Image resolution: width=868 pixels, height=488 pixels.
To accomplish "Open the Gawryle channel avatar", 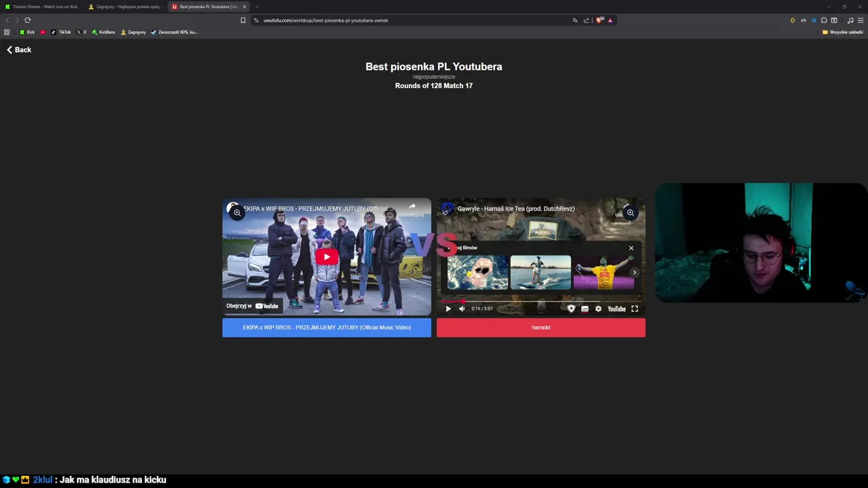I will 447,209.
